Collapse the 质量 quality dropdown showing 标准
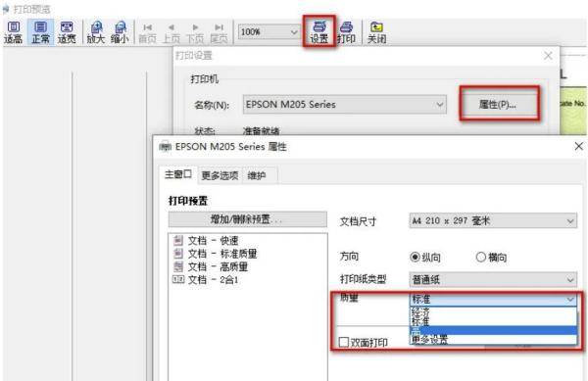 pos(493,299)
